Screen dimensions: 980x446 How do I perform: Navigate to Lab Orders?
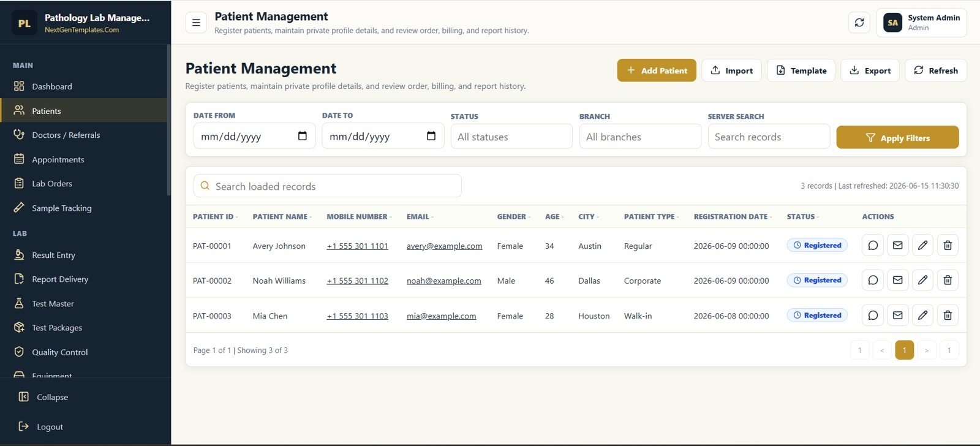[83, 183]
